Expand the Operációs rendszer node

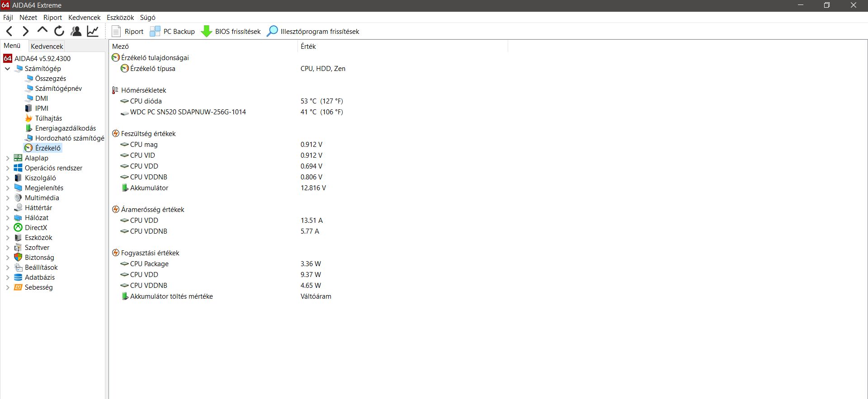tap(7, 168)
